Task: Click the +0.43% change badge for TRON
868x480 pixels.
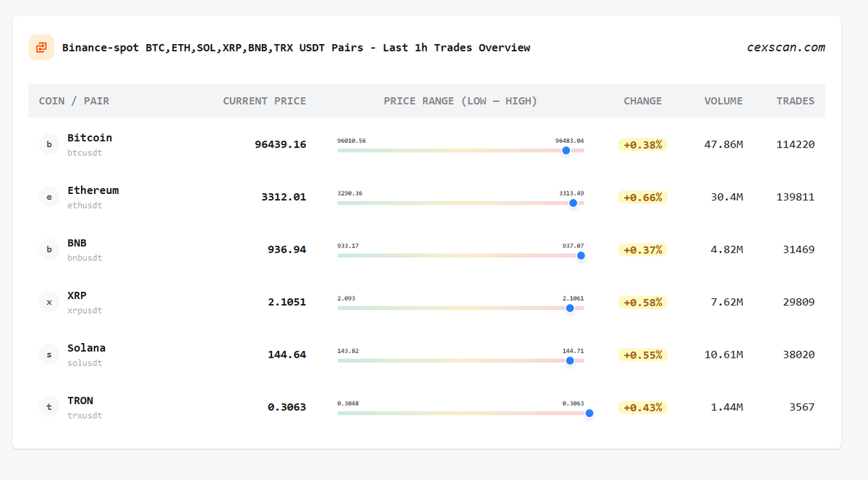Action: 642,407
